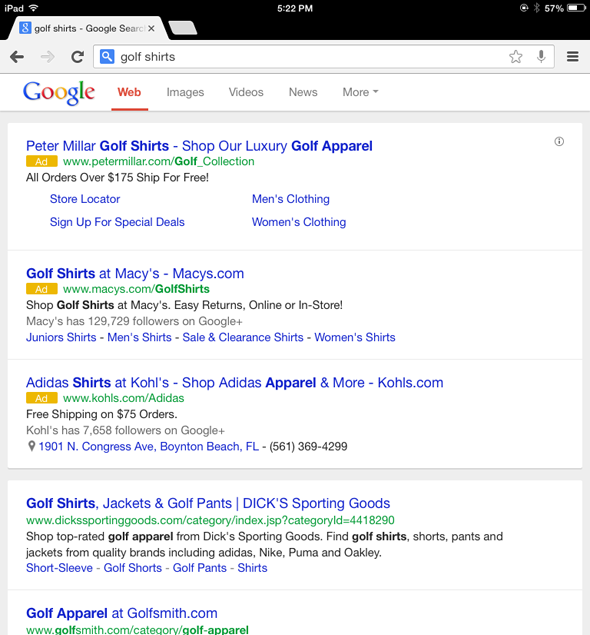Open Peter Millar Women's Clothing sitelink
The width and height of the screenshot is (590, 635).
pos(299,222)
